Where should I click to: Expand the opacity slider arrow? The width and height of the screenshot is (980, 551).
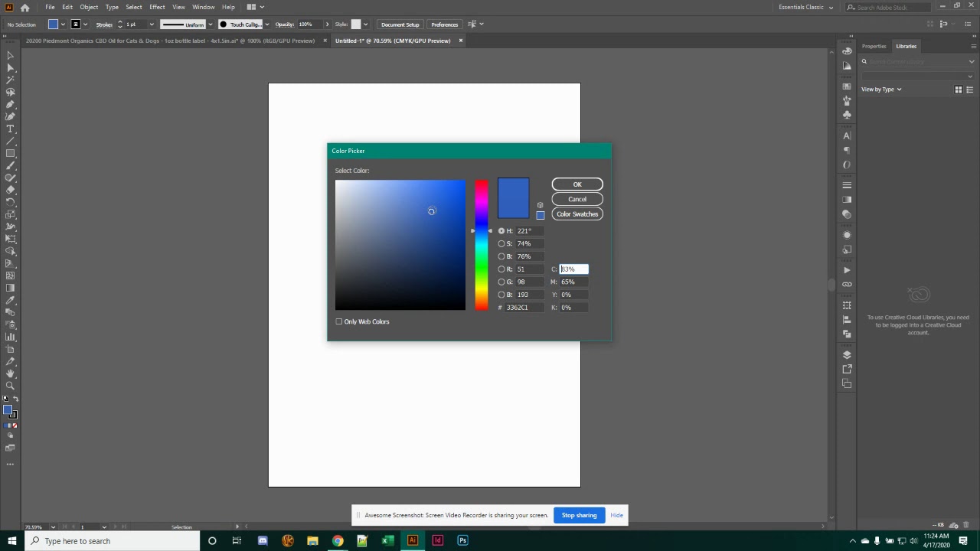click(327, 24)
